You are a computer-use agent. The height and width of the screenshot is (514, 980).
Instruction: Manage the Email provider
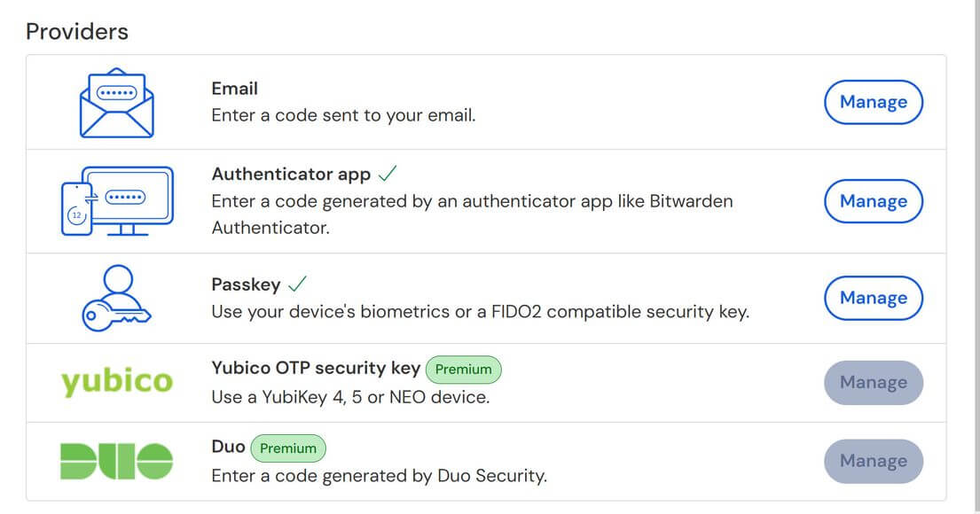pos(873,102)
